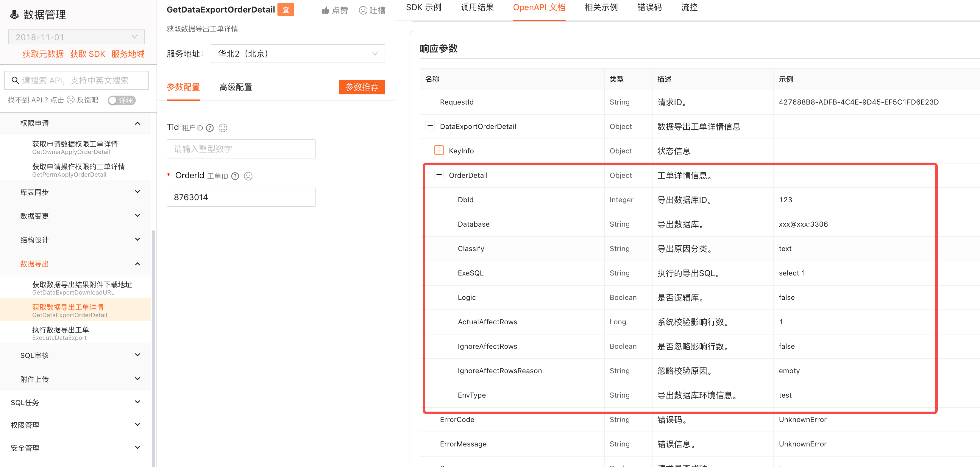
Task: Click the thumbs-up 点赞 icon
Action: click(325, 11)
